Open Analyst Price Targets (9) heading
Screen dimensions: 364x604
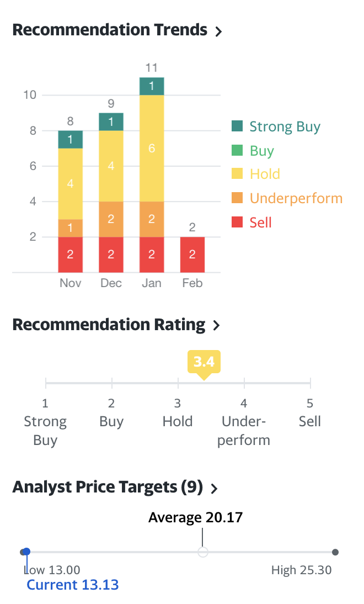point(108,488)
